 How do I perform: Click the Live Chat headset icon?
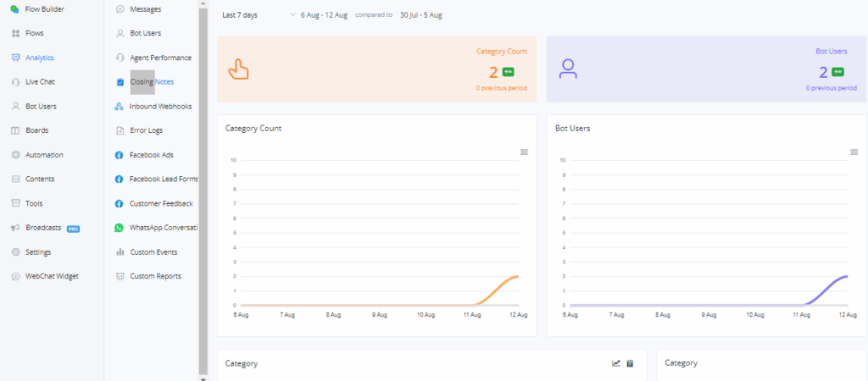[15, 82]
